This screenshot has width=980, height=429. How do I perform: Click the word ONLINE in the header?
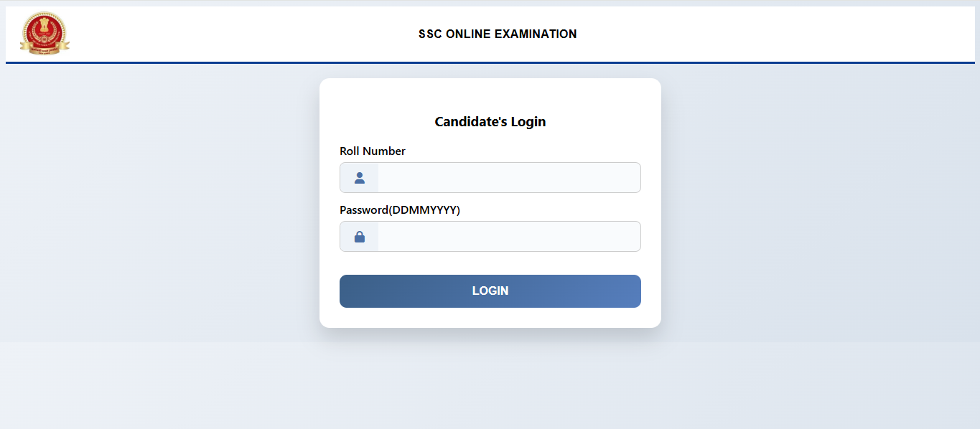click(469, 34)
